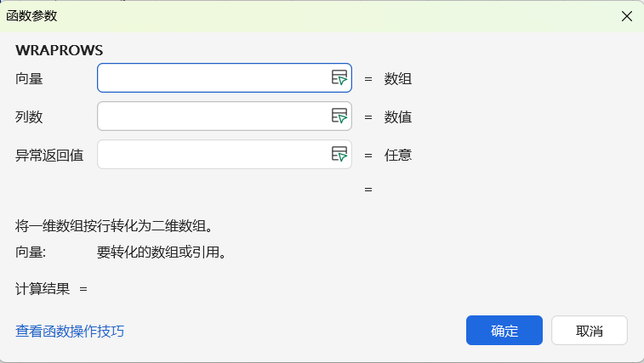Image resolution: width=644 pixels, height=363 pixels.
Task: Click the 向量 label beside first field
Action: [x=29, y=79]
